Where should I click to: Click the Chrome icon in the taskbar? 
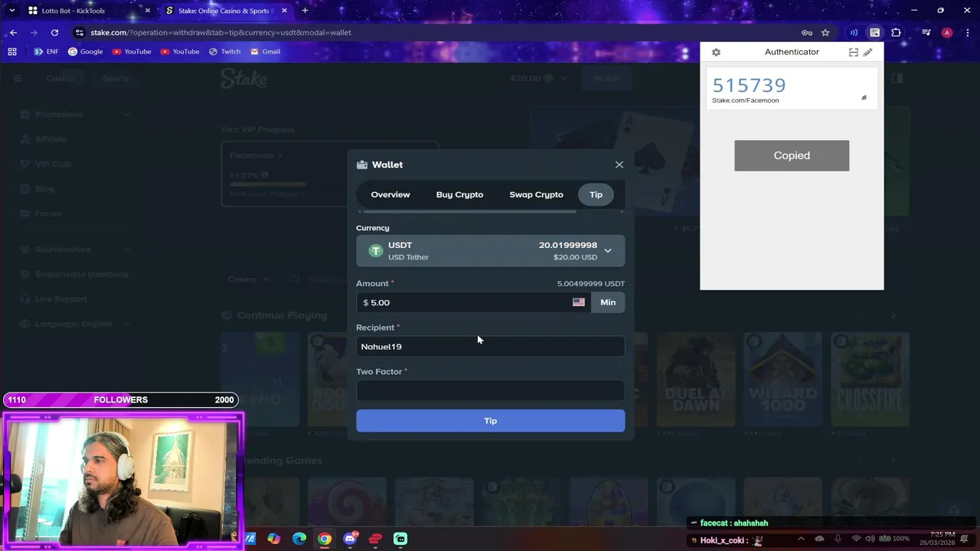[x=325, y=539]
